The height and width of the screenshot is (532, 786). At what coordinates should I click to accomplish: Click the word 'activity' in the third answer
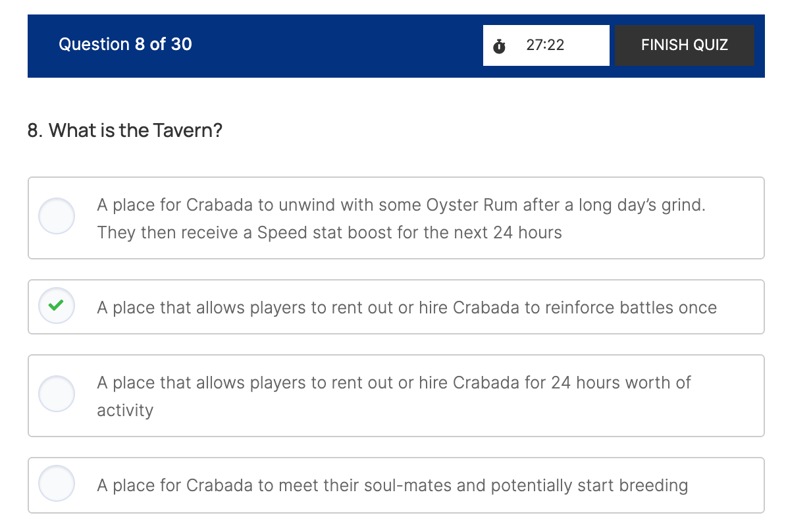coord(125,410)
